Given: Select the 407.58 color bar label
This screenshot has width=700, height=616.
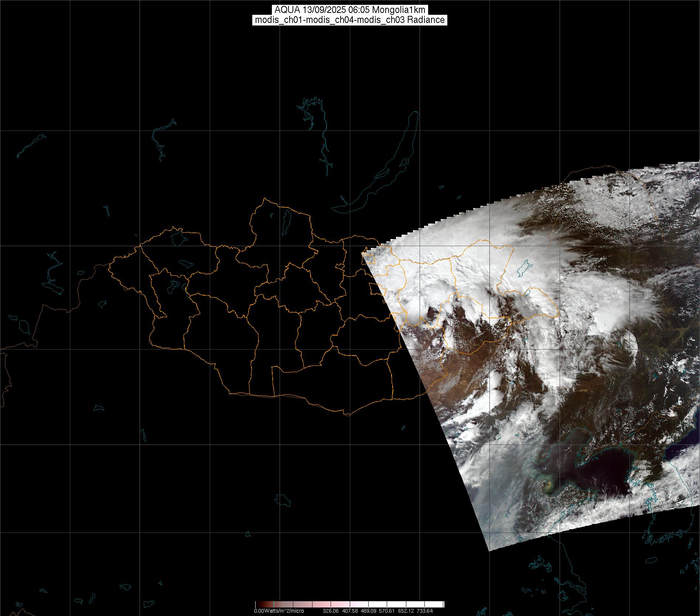Looking at the screenshot, I should click(x=349, y=611).
